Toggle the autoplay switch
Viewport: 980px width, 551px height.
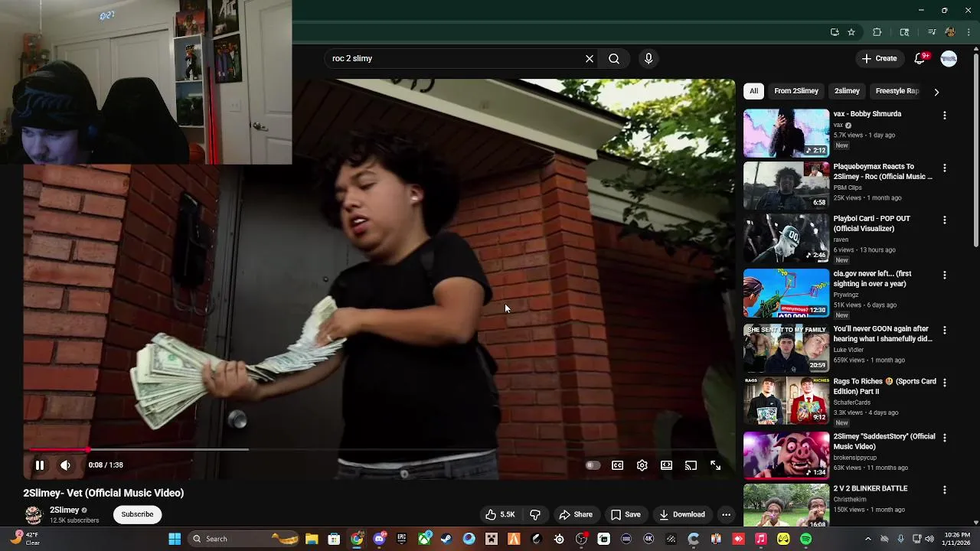tap(592, 465)
